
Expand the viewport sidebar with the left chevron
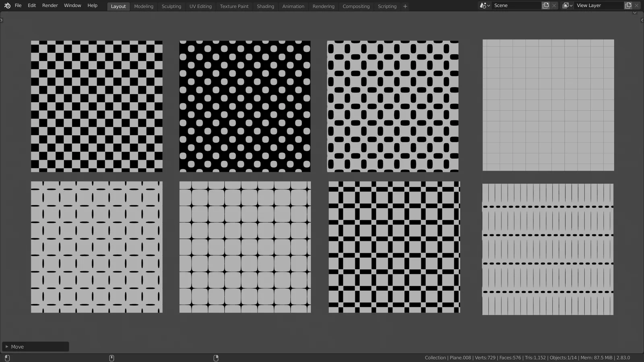tap(2, 19)
